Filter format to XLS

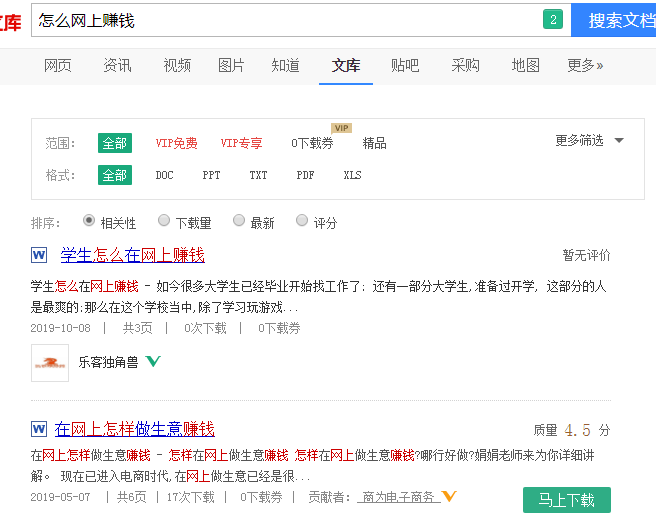pyautogui.click(x=352, y=175)
